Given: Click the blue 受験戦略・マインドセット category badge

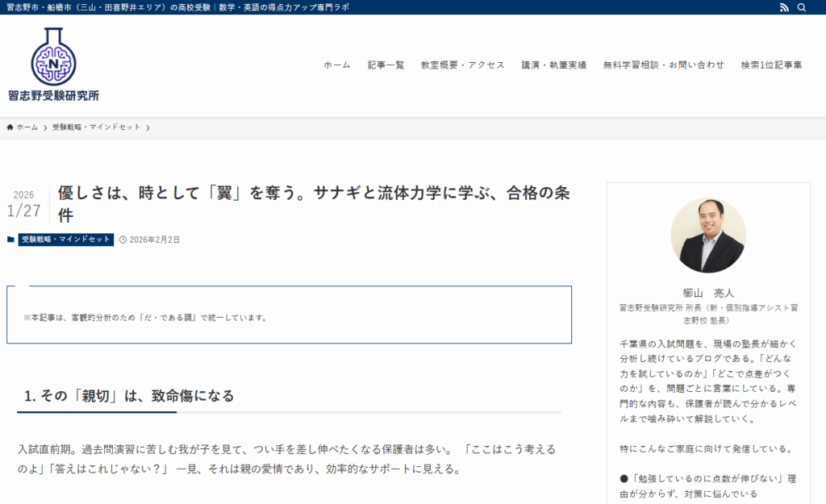Looking at the screenshot, I should coord(65,240).
